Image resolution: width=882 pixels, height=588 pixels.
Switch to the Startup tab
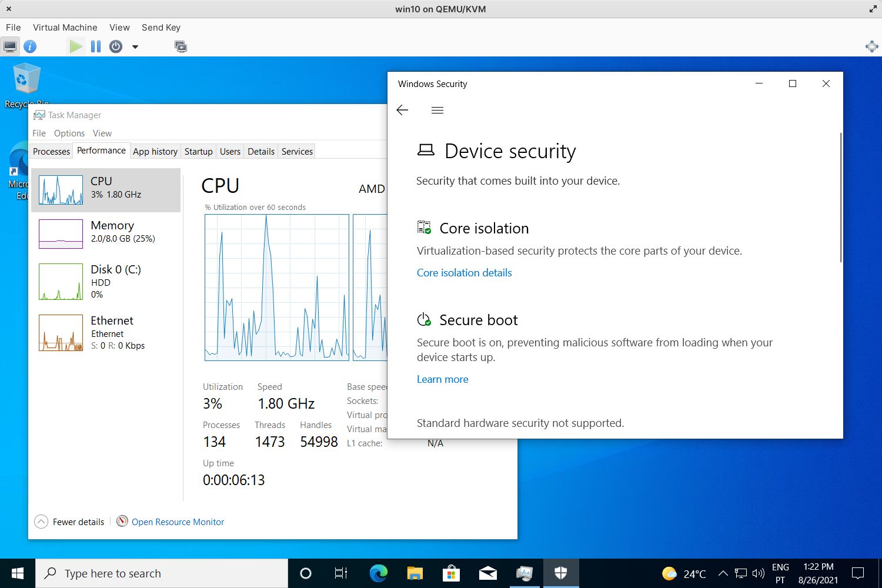199,152
